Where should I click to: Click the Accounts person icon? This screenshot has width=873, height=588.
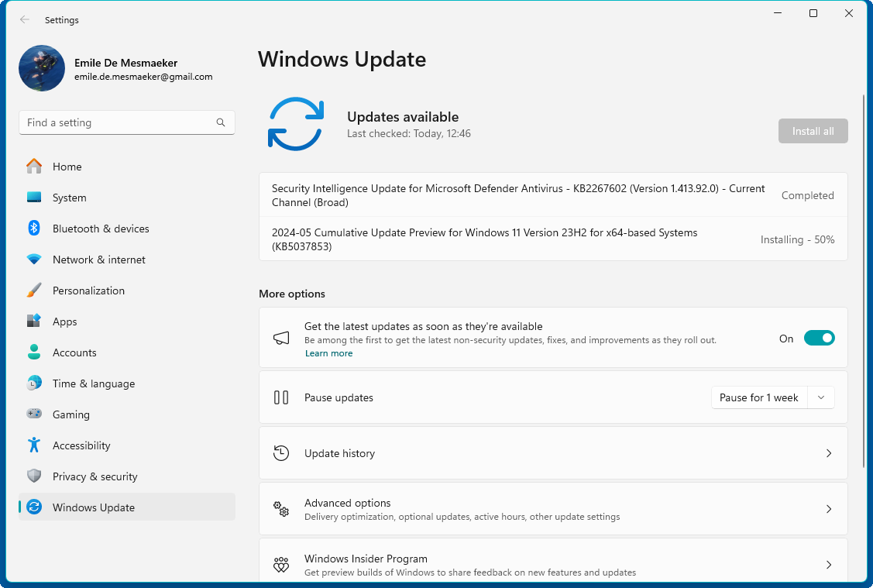(34, 352)
